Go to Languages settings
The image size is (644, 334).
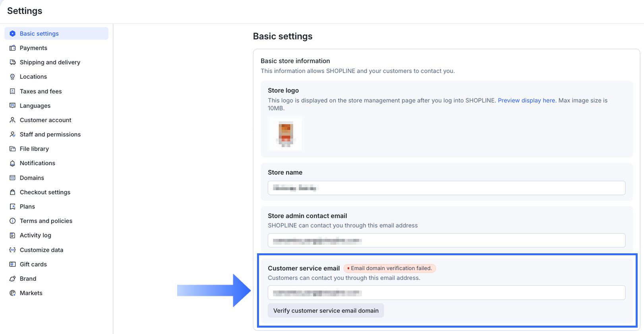[x=35, y=106]
